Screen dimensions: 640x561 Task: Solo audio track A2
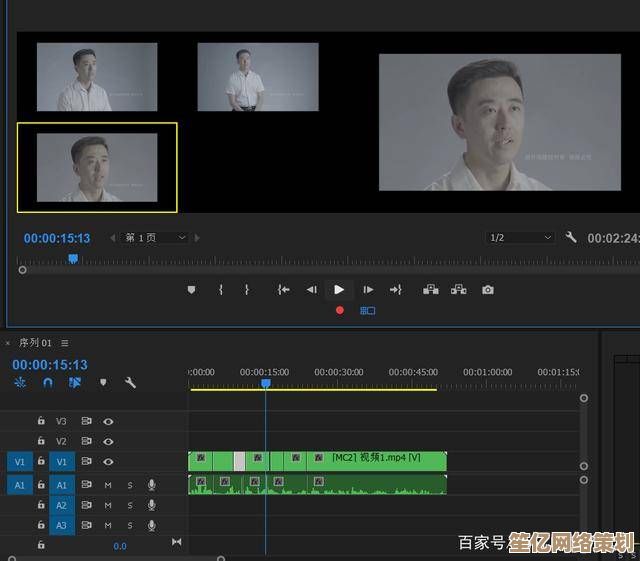(x=130, y=505)
